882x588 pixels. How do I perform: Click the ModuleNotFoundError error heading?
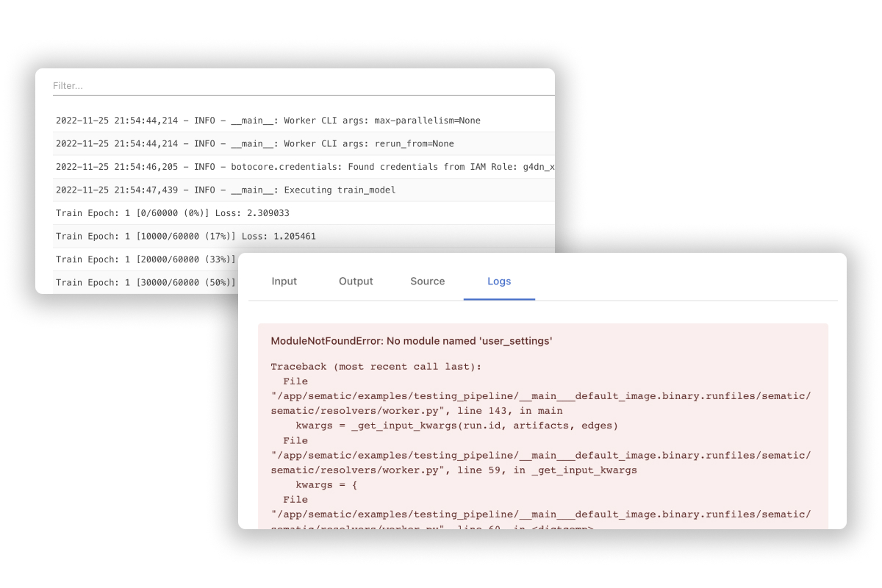pos(412,341)
